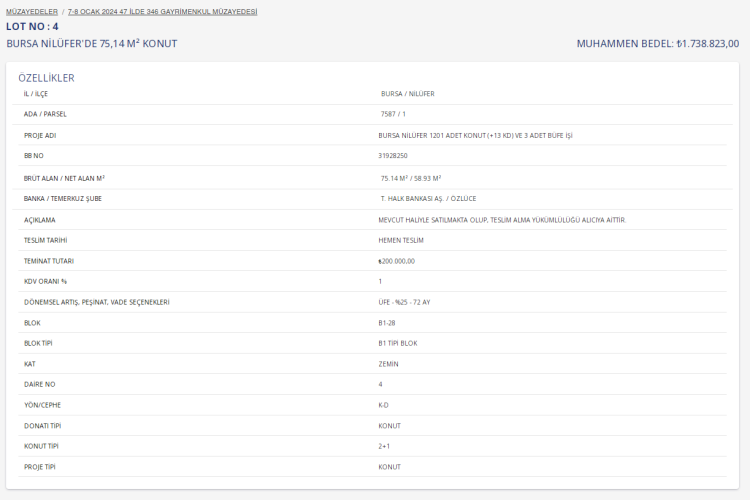
Task: Open the 7-8 OCAK 2024 auction breadcrumb link
Action: coord(162,11)
